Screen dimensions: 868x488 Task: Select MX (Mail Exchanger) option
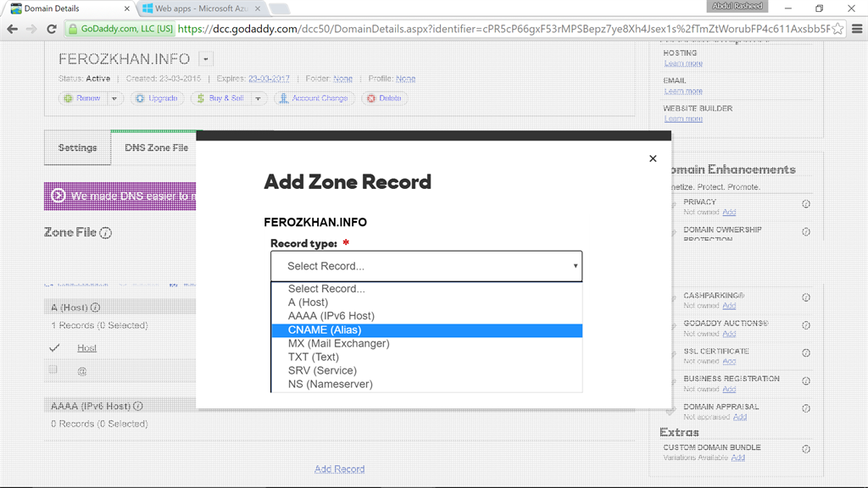pyautogui.click(x=426, y=344)
